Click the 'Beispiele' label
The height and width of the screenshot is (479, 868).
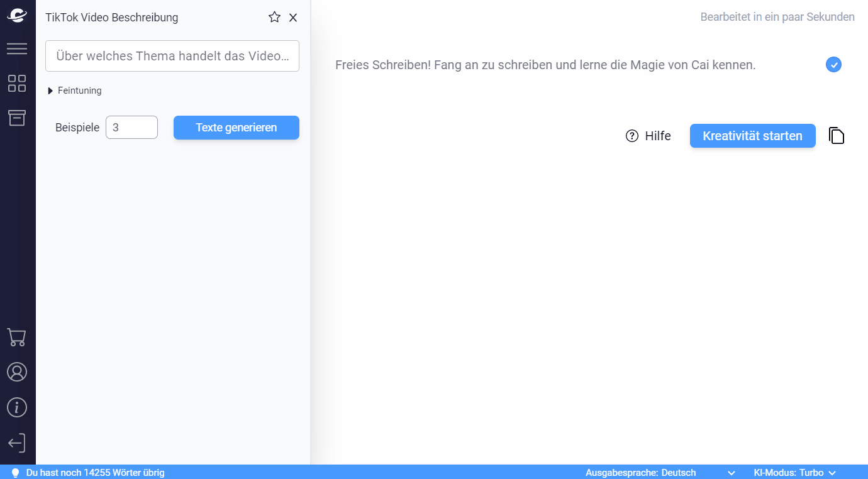[77, 128]
